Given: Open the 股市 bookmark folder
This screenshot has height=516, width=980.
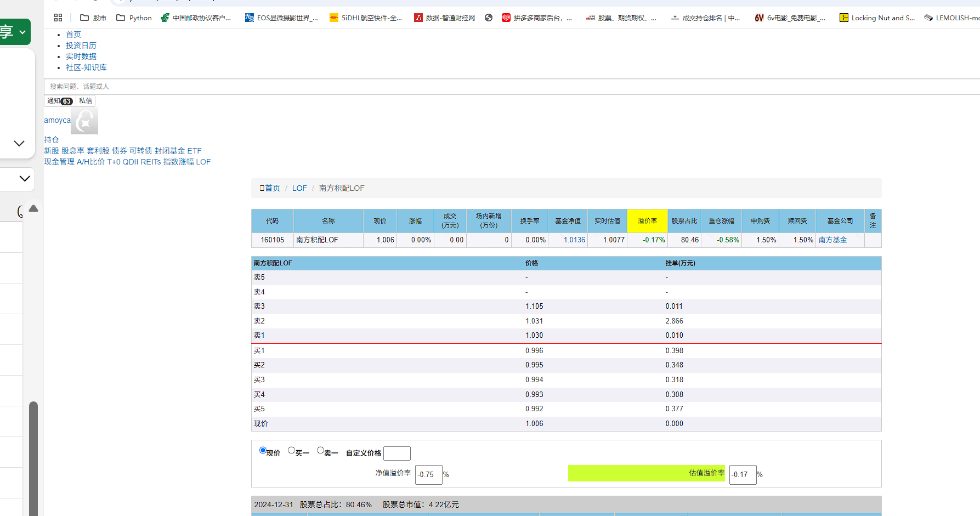Looking at the screenshot, I should point(93,18).
